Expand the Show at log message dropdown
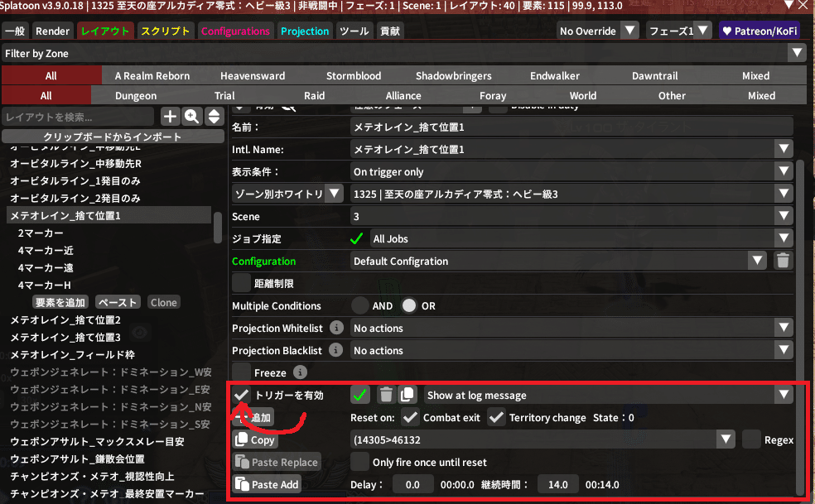The image size is (815, 504). [609, 395]
